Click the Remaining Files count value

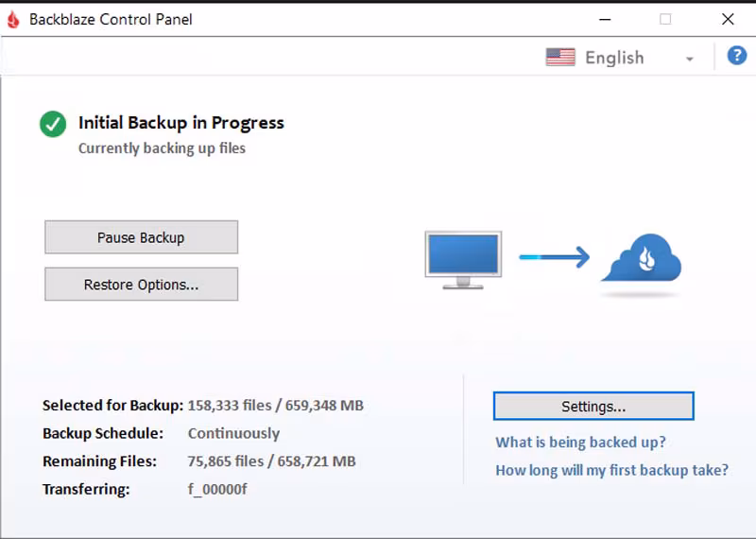point(272,461)
